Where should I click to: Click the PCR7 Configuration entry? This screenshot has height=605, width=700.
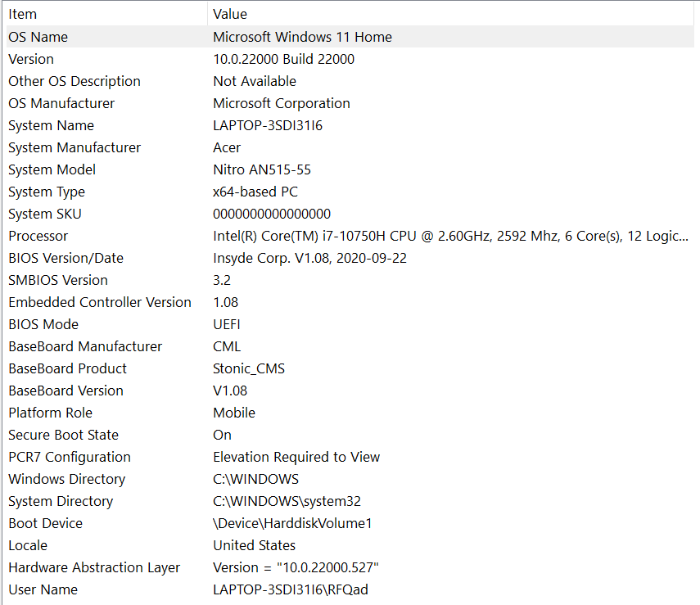pos(350,457)
